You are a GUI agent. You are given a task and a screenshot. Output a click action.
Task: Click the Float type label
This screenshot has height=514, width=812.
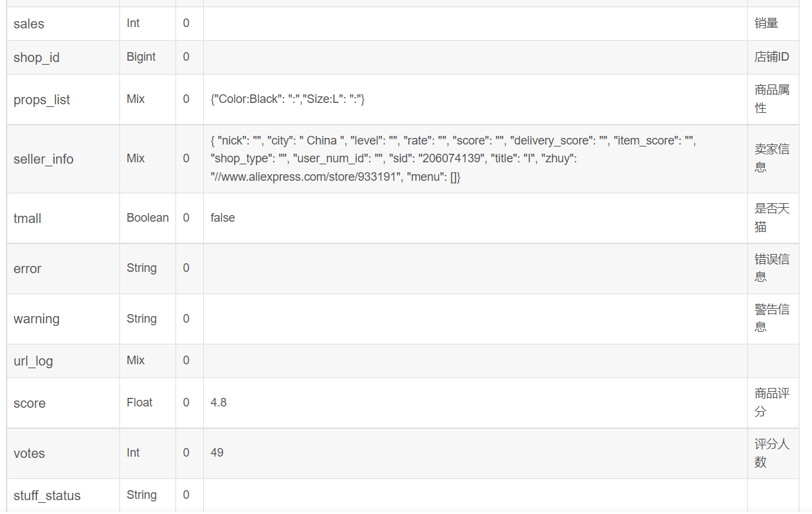140,402
